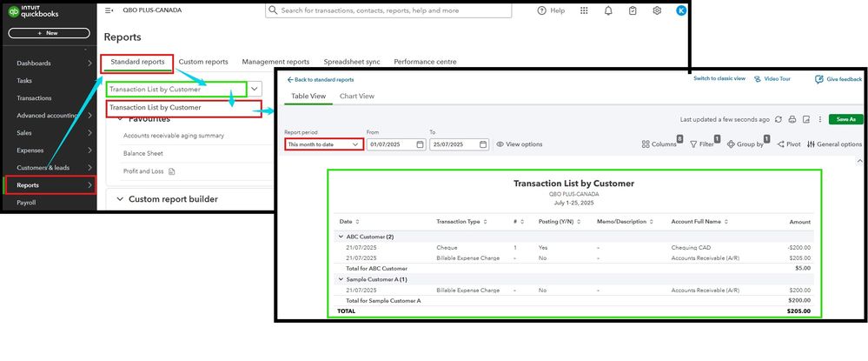Viewport: 868px width, 361px height.
Task: Collapse the Custom report builder section
Action: click(120, 199)
